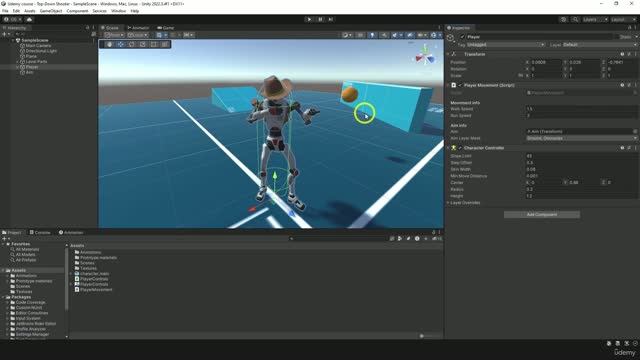Toggle scene audio icon
The image size is (640, 360).
click(384, 35)
